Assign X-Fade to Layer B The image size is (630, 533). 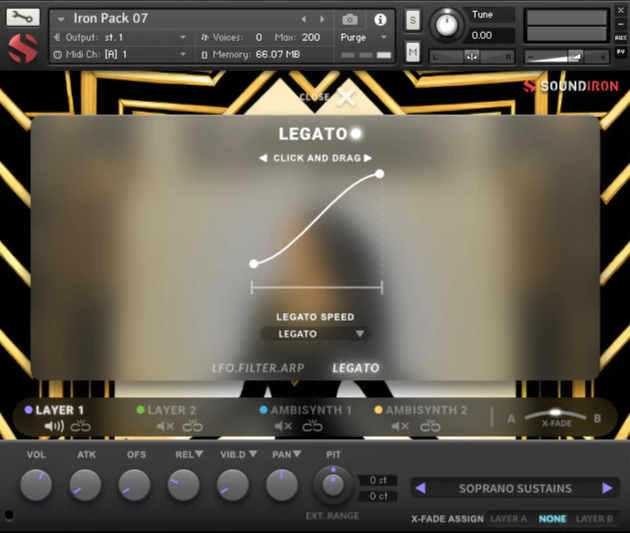[x=594, y=519]
